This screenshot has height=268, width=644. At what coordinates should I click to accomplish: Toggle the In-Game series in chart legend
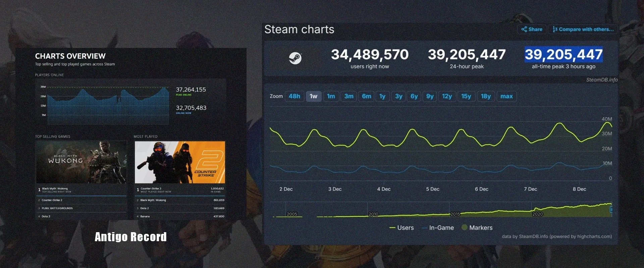pos(438,227)
